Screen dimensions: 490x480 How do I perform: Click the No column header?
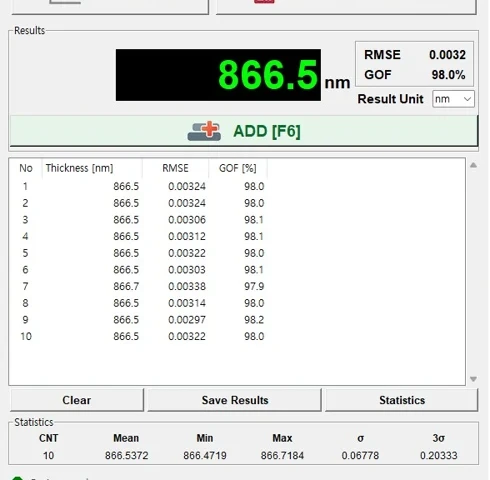26,168
